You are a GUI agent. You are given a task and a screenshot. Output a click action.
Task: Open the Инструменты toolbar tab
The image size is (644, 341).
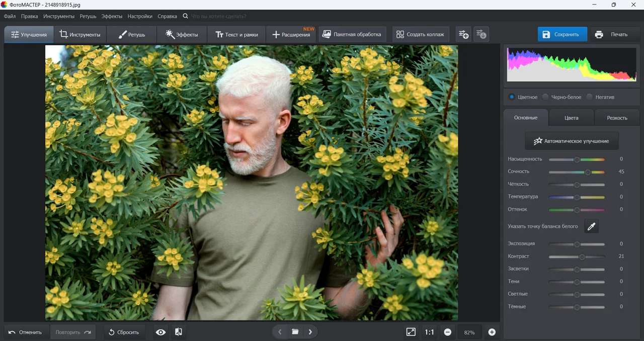(x=79, y=34)
